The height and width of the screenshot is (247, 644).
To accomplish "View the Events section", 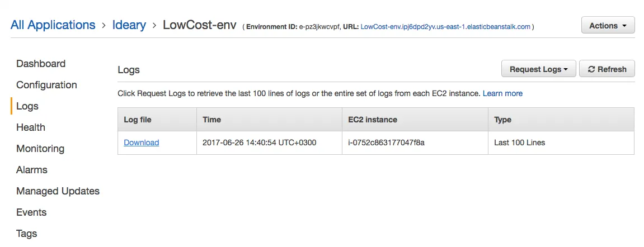I will pos(31,212).
